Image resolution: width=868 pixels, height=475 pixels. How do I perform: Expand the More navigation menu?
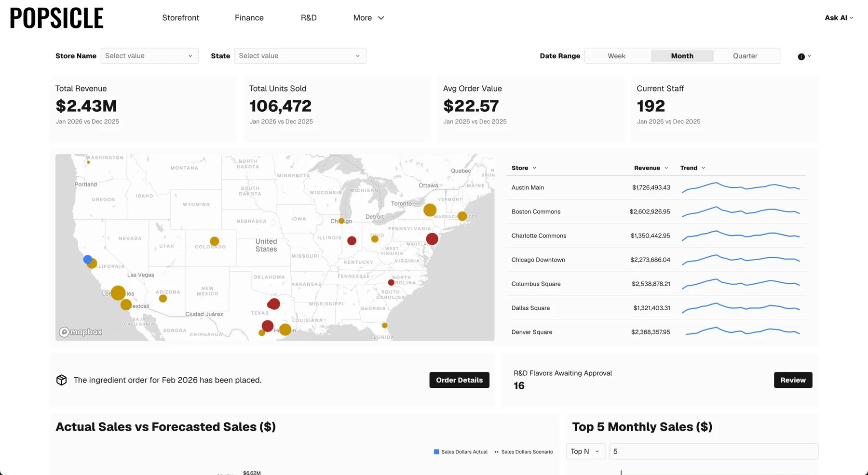tap(368, 18)
